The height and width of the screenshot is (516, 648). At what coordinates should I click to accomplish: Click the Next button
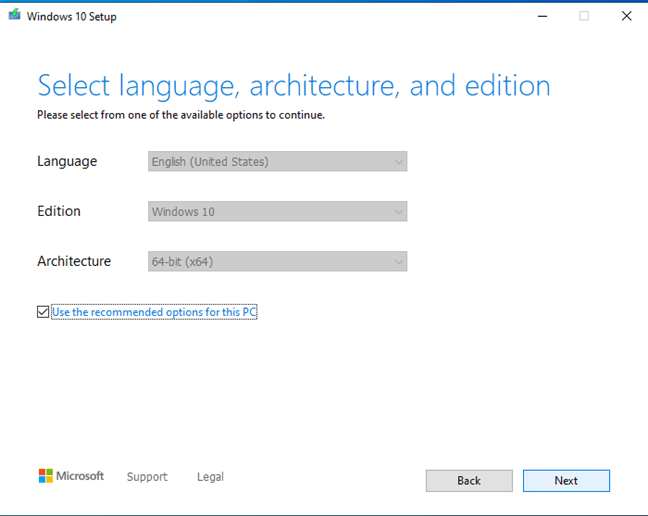point(566,481)
